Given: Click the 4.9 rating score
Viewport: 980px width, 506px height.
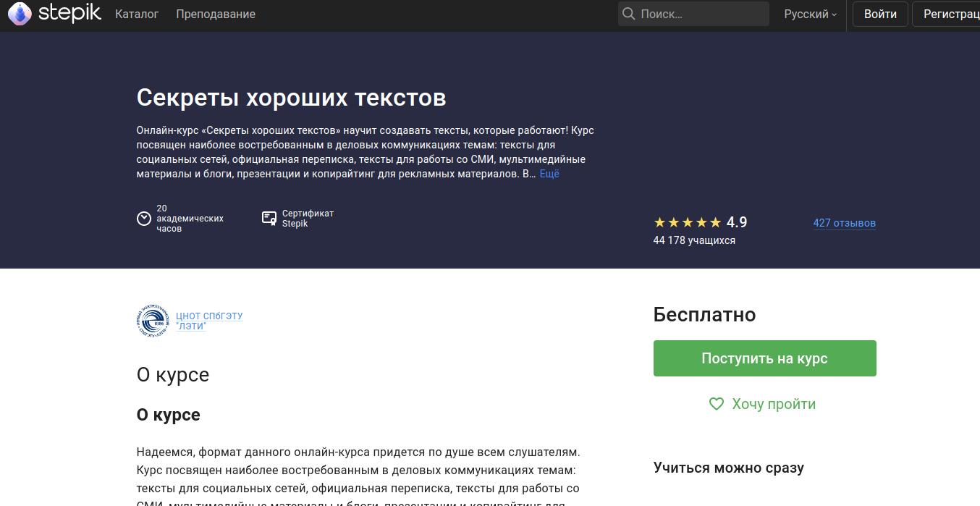Looking at the screenshot, I should point(737,222).
